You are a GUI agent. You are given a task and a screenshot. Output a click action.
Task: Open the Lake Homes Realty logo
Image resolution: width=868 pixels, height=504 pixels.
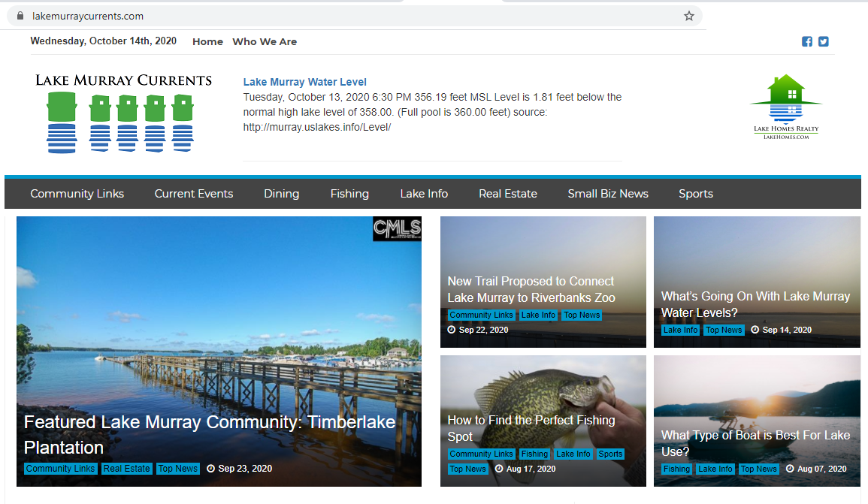pos(785,105)
